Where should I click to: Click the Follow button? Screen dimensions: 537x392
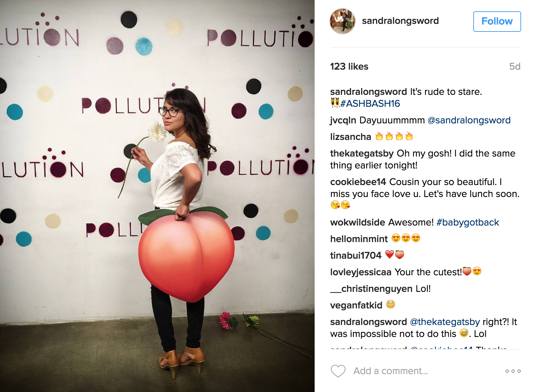click(497, 22)
